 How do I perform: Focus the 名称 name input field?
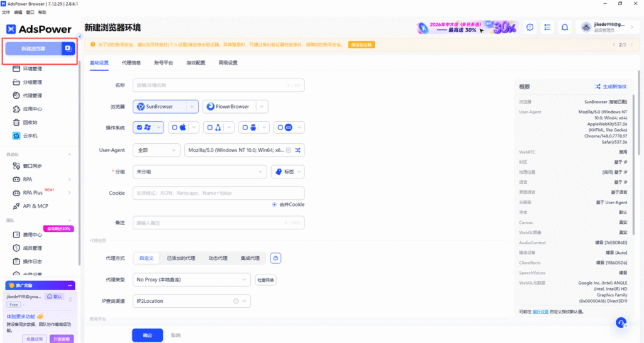tap(218, 85)
